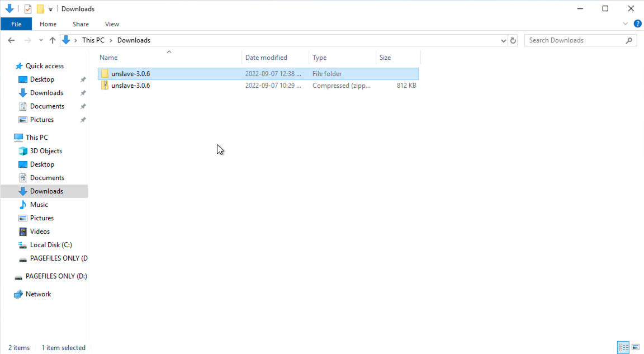Click the Compressed (zipp... type cell
The image size is (644, 354).
[342, 86]
